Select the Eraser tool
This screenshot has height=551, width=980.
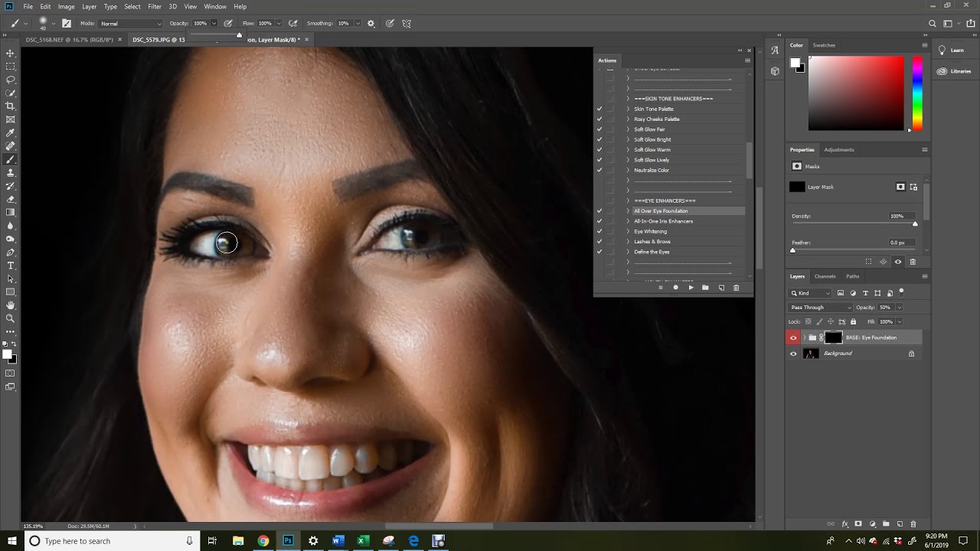[x=11, y=199]
